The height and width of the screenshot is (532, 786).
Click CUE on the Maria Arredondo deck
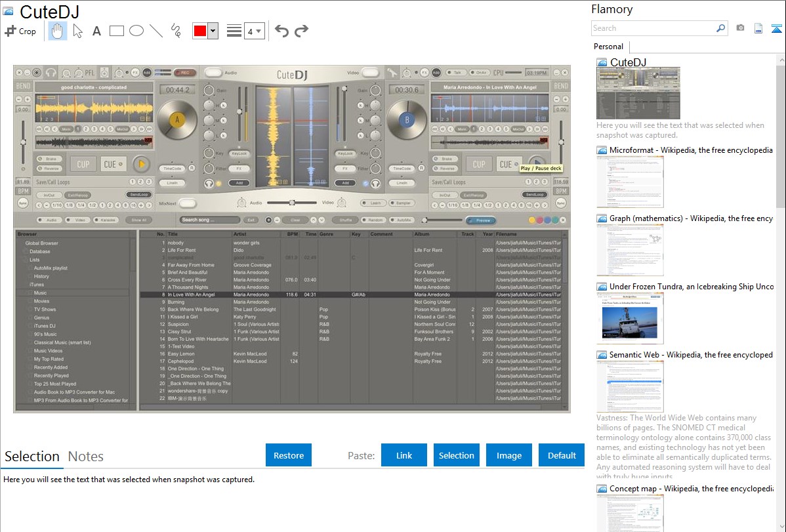(508, 164)
